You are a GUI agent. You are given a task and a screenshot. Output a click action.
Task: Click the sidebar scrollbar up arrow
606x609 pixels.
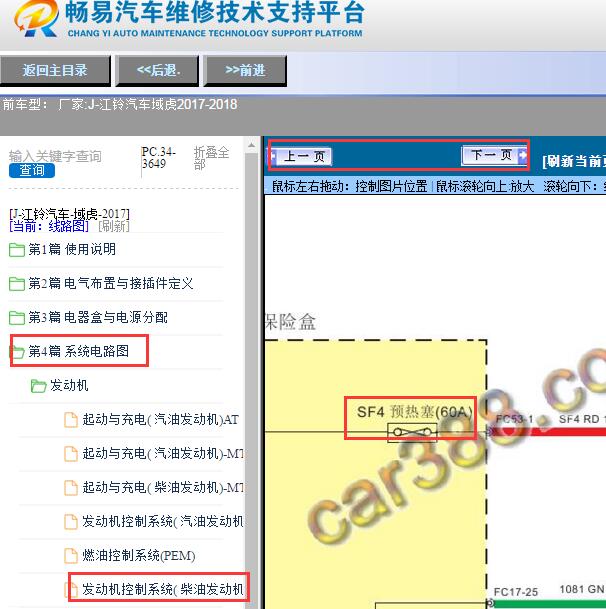click(251, 145)
